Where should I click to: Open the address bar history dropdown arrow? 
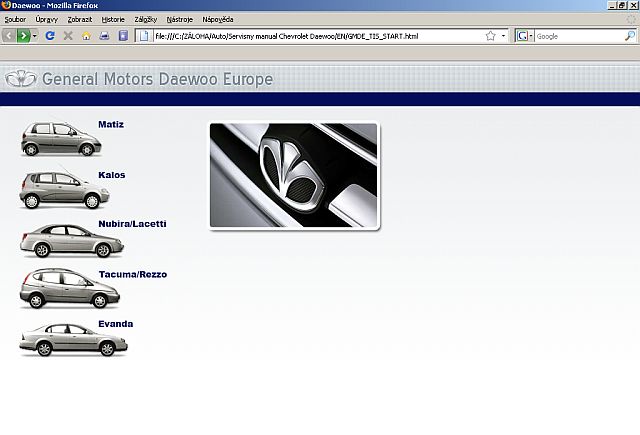coord(503,36)
